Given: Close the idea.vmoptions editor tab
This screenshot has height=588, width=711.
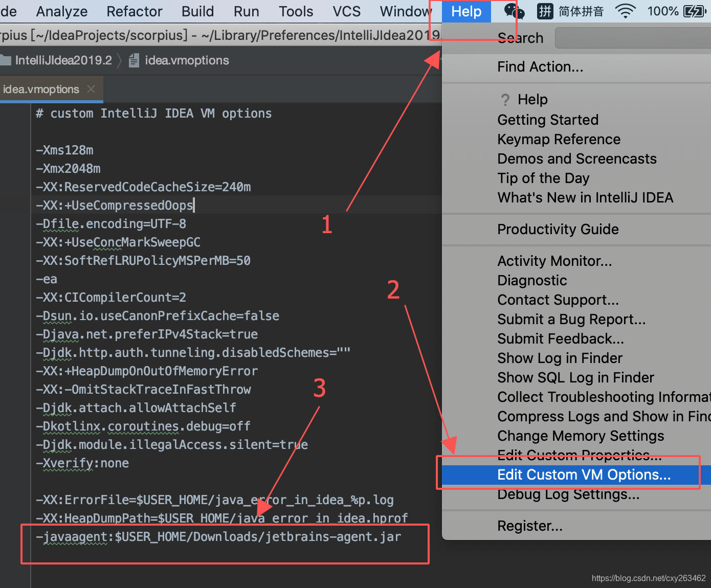Looking at the screenshot, I should click(x=91, y=89).
